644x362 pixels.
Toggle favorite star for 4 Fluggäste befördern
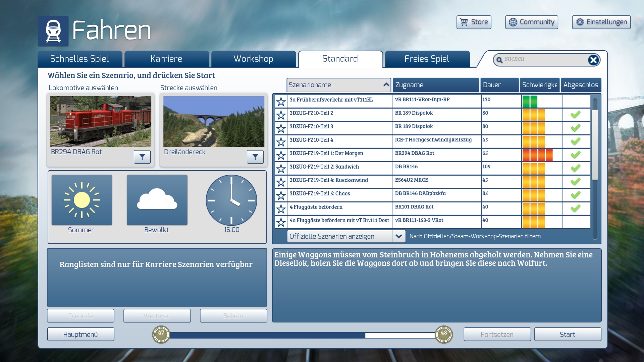point(281,209)
